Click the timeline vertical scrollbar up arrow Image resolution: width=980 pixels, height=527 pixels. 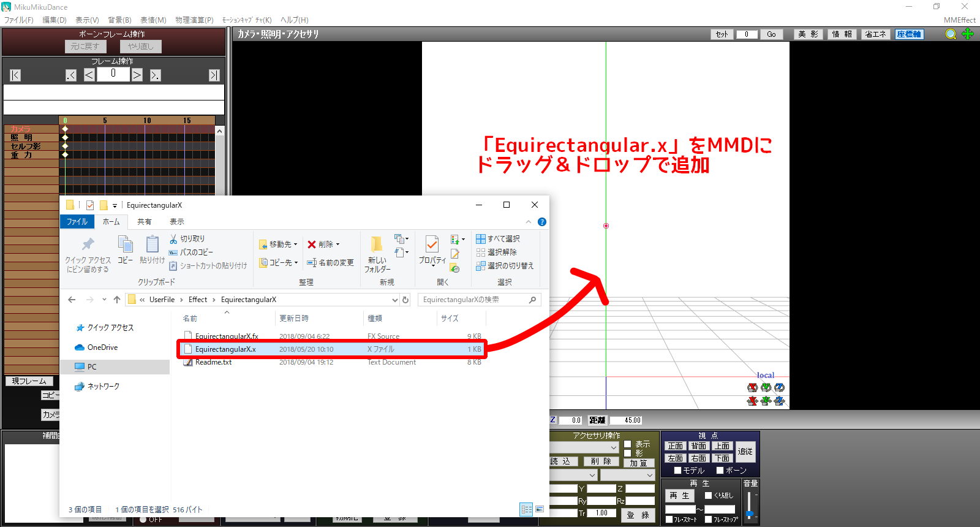pyautogui.click(x=220, y=131)
